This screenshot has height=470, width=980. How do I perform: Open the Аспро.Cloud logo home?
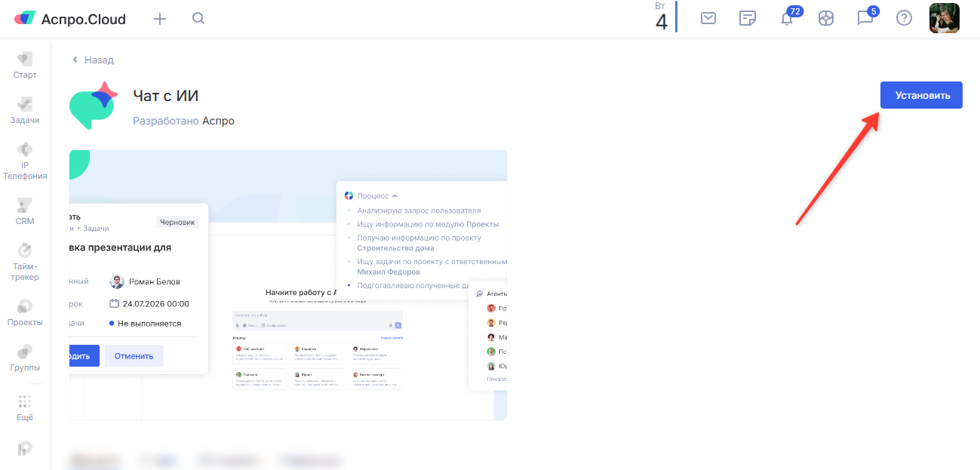click(x=70, y=19)
